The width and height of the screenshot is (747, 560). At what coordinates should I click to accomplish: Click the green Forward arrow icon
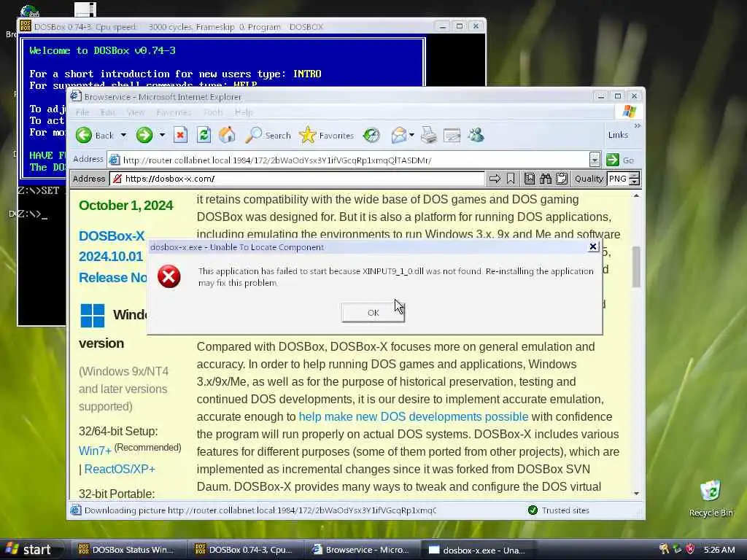[x=144, y=135]
